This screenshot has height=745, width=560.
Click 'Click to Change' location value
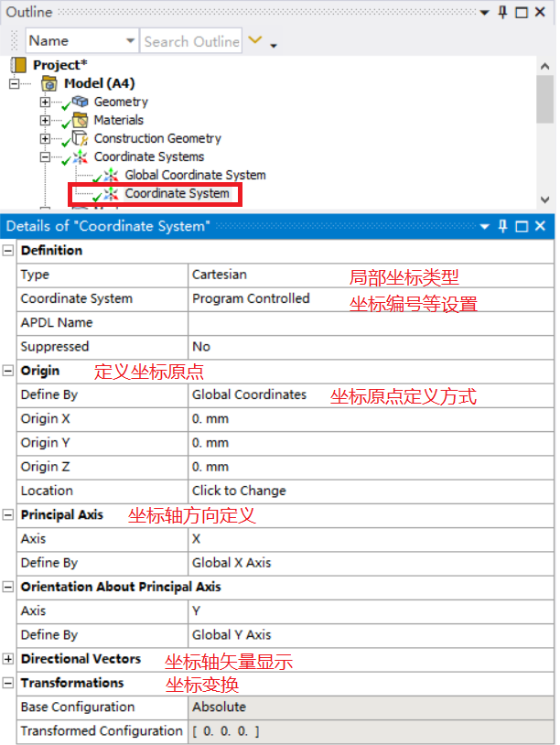(239, 491)
